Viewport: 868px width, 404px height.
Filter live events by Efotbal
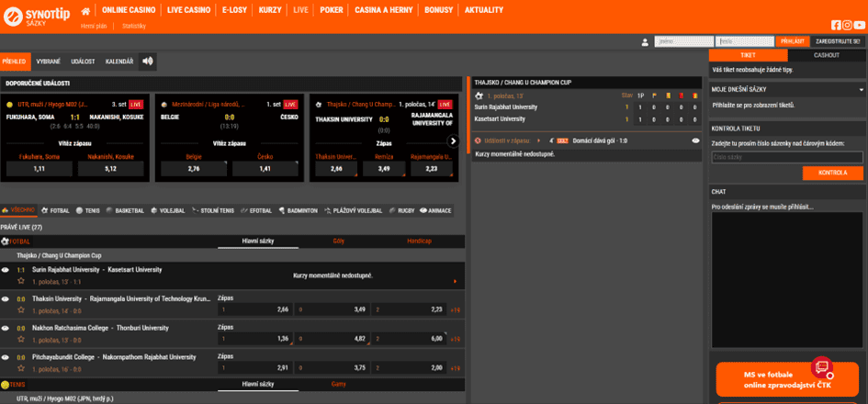[x=255, y=211]
